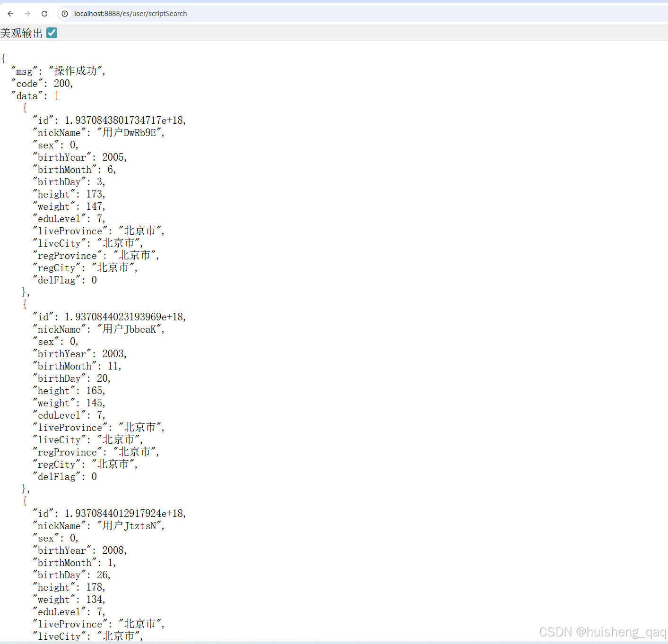The image size is (668, 644).
Task: Select id 1.9370843801734717e+18 value
Action: [x=124, y=120]
